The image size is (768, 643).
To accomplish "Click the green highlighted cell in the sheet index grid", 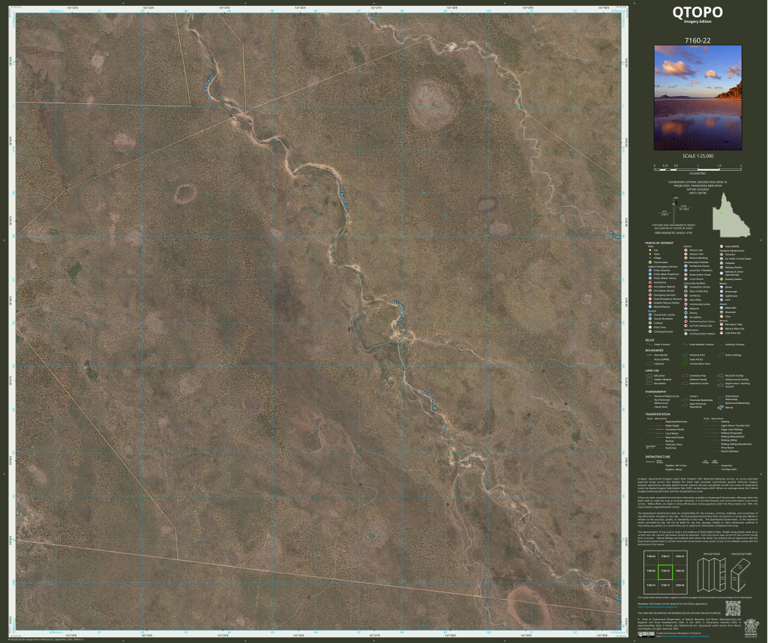I will [665, 572].
